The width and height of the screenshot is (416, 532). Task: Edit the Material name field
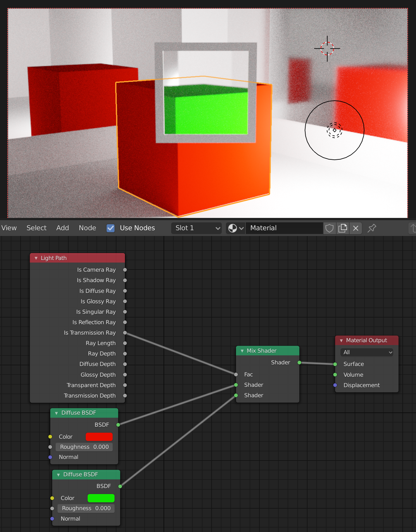[284, 228]
